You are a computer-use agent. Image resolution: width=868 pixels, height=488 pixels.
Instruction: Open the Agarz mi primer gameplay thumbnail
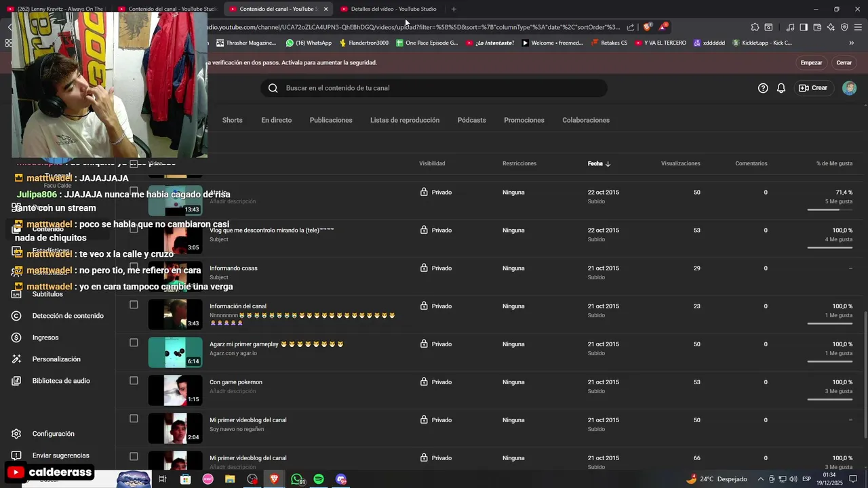(175, 352)
